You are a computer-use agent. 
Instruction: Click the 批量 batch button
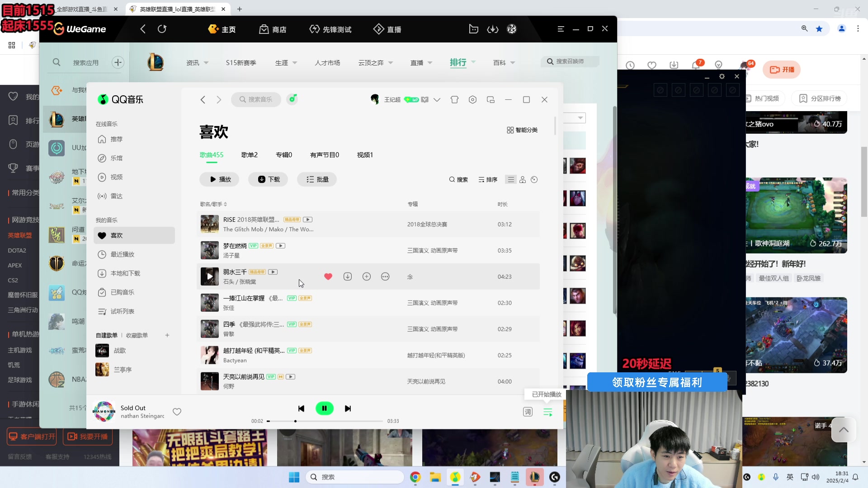[x=317, y=179]
